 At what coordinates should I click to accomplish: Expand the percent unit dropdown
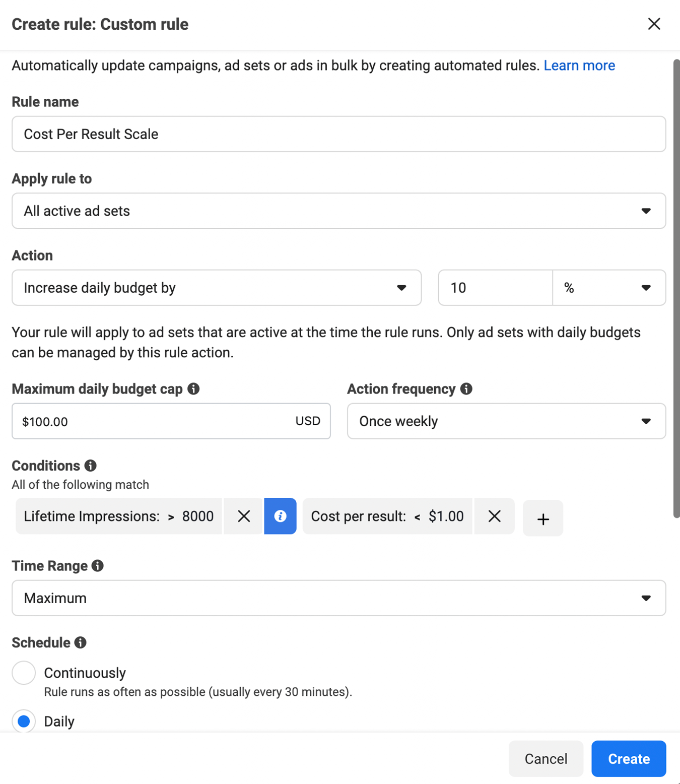pos(609,288)
